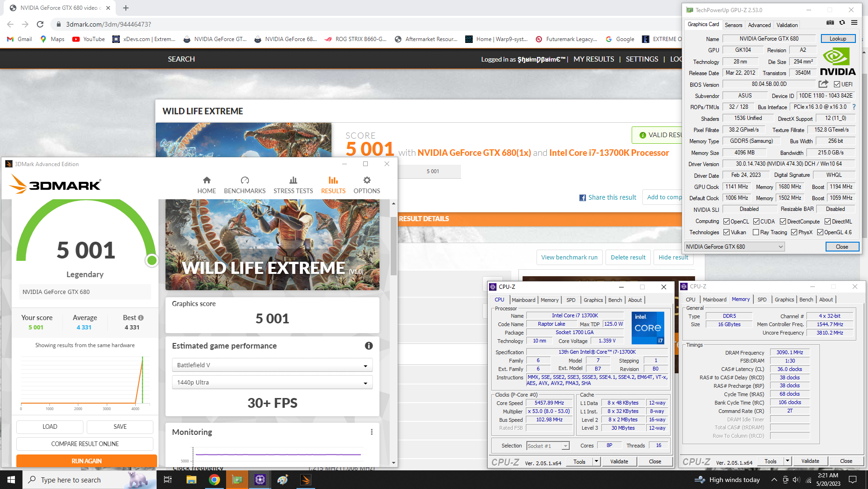Open the BENCHMARKS section in 3DMark

[245, 185]
